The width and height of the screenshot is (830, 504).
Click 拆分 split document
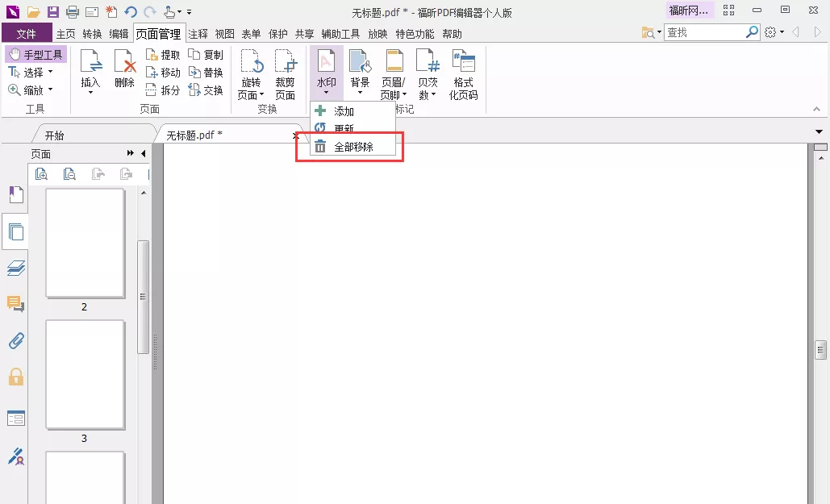click(162, 90)
